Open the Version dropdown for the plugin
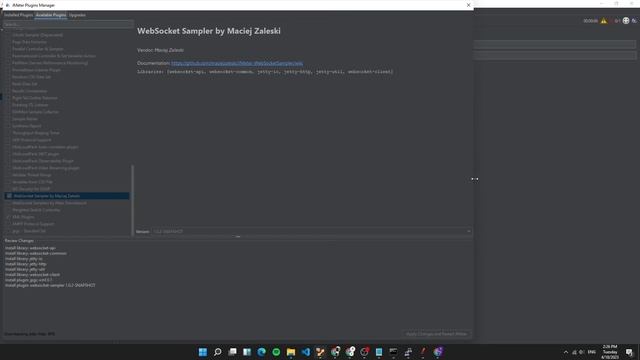640x360 pixels. click(x=312, y=231)
